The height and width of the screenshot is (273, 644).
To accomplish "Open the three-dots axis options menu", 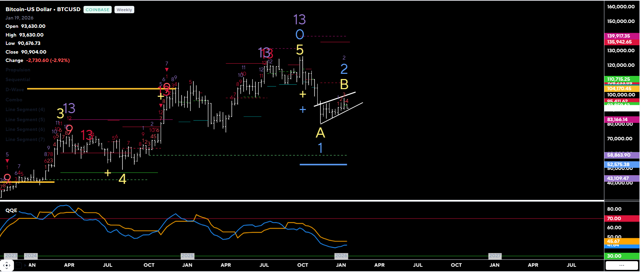I will tap(622, 265).
